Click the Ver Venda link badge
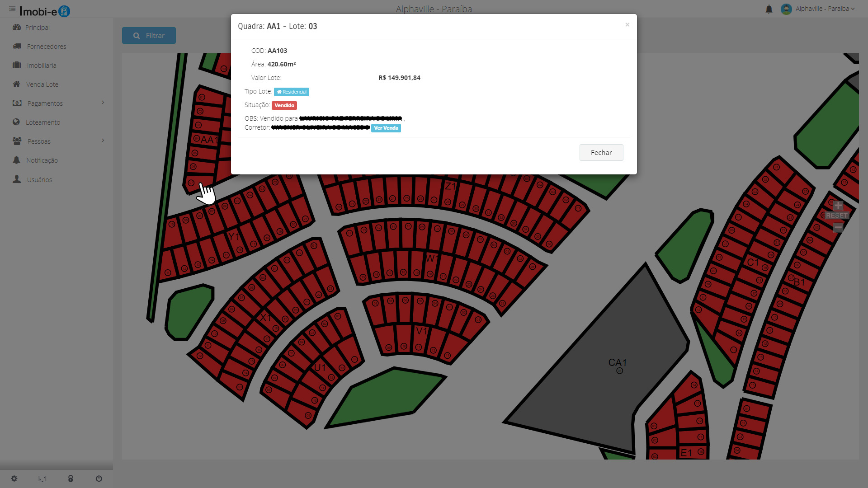Image resolution: width=868 pixels, height=488 pixels. tap(386, 128)
